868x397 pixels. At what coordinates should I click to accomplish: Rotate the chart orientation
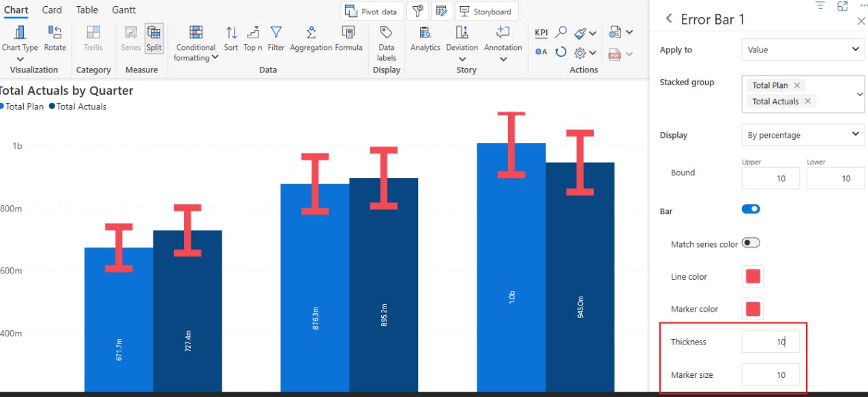55,39
